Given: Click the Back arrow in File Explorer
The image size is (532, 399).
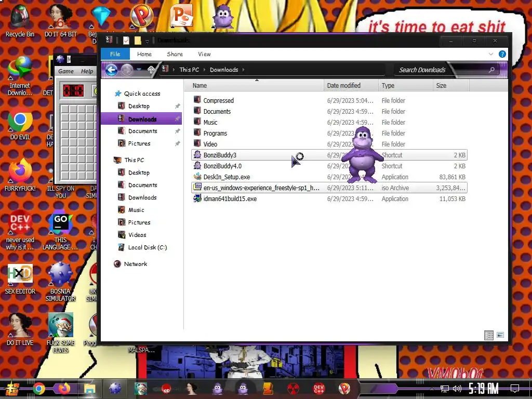Looking at the screenshot, I should (111, 70).
